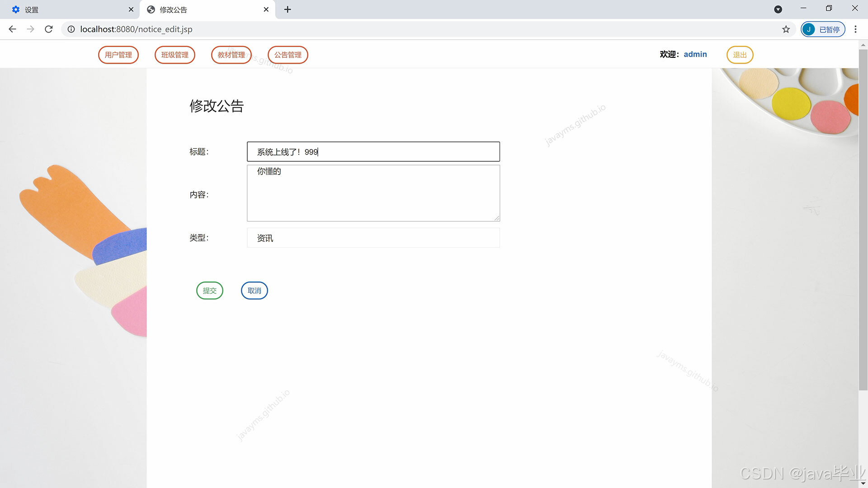868x488 pixels.
Task: Close the 设置 tab
Action: pos(131,9)
